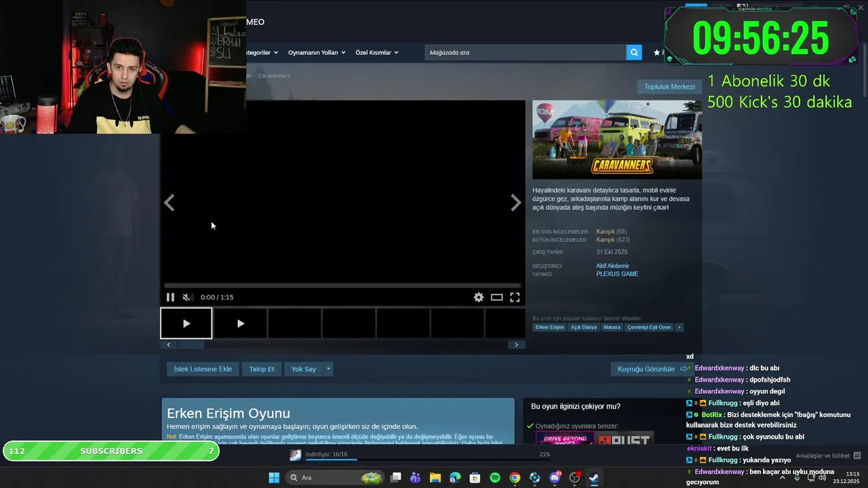
Task: Select the Macera tag
Action: pyautogui.click(x=612, y=327)
